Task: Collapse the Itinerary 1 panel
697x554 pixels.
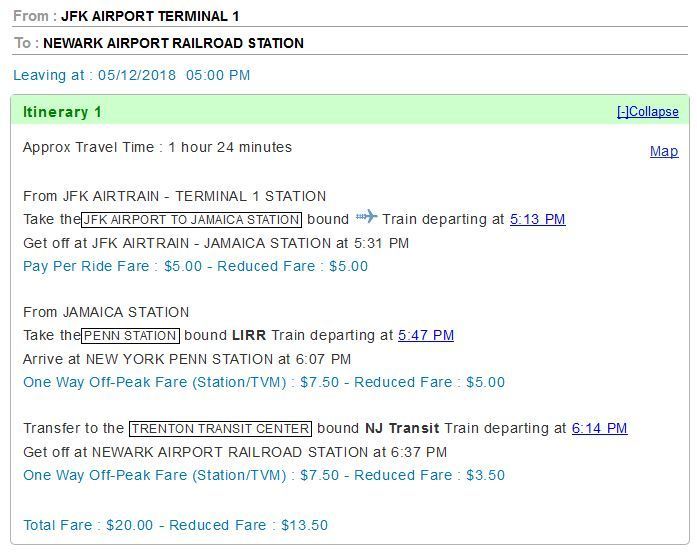Action: (x=647, y=112)
